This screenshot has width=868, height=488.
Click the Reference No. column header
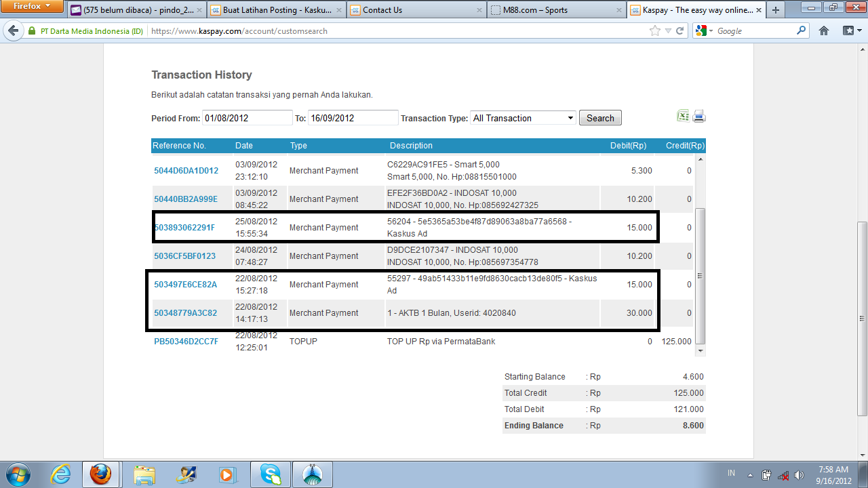[x=179, y=146]
